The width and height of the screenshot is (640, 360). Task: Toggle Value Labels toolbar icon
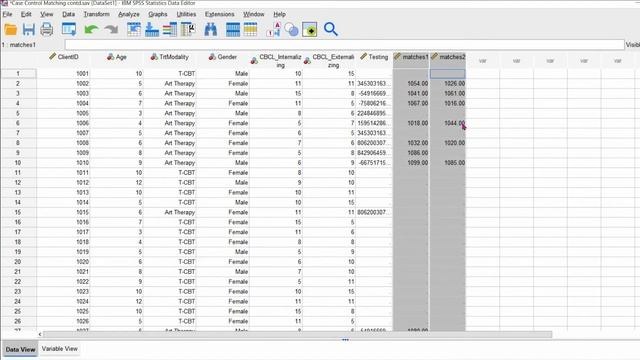click(x=273, y=29)
